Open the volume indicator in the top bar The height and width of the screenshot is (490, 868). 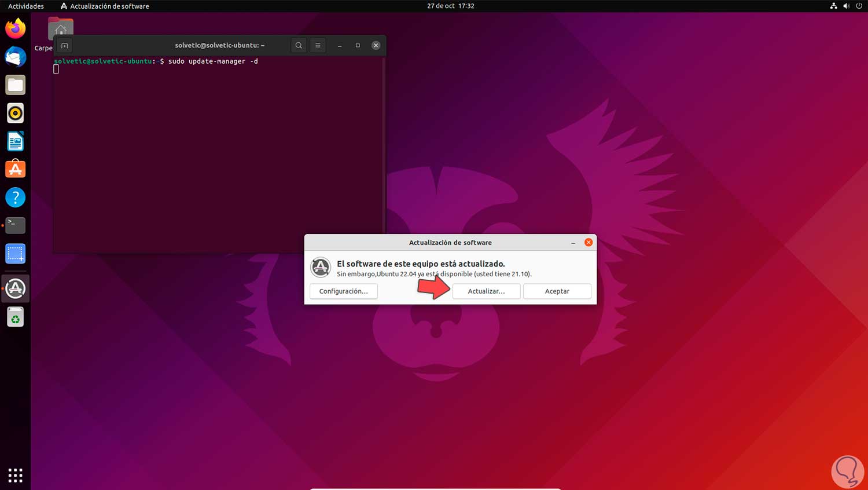(847, 6)
